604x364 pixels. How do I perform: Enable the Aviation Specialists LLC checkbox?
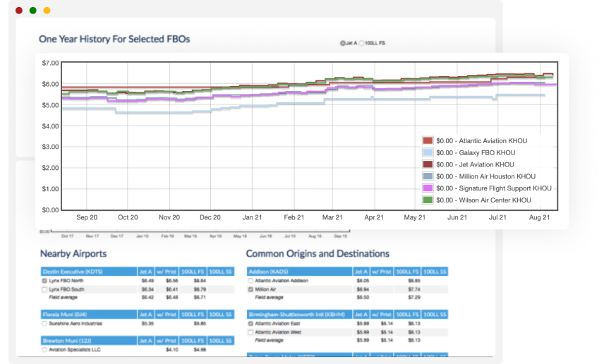(44, 350)
